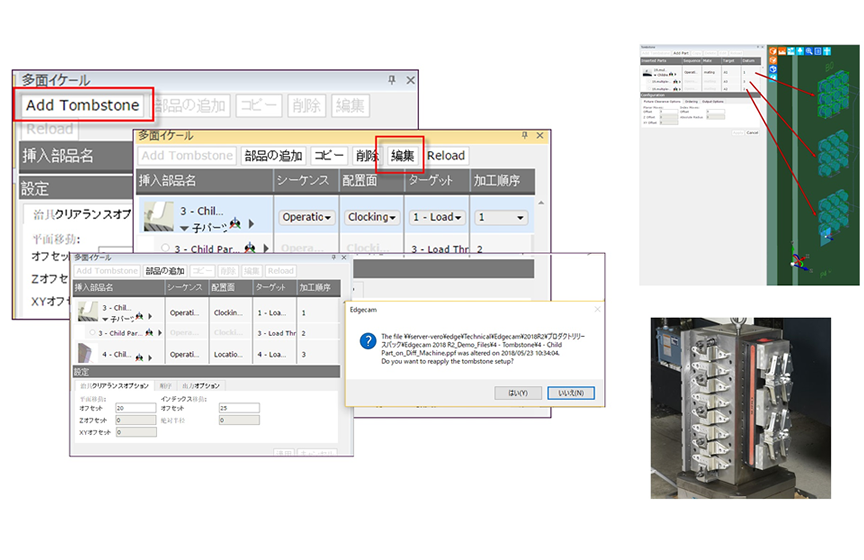
Task: Click the 平面移動 オフセット field showing 20
Action: (135, 408)
